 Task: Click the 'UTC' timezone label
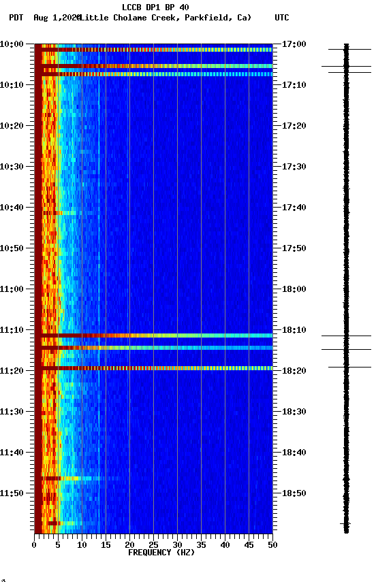point(282,18)
